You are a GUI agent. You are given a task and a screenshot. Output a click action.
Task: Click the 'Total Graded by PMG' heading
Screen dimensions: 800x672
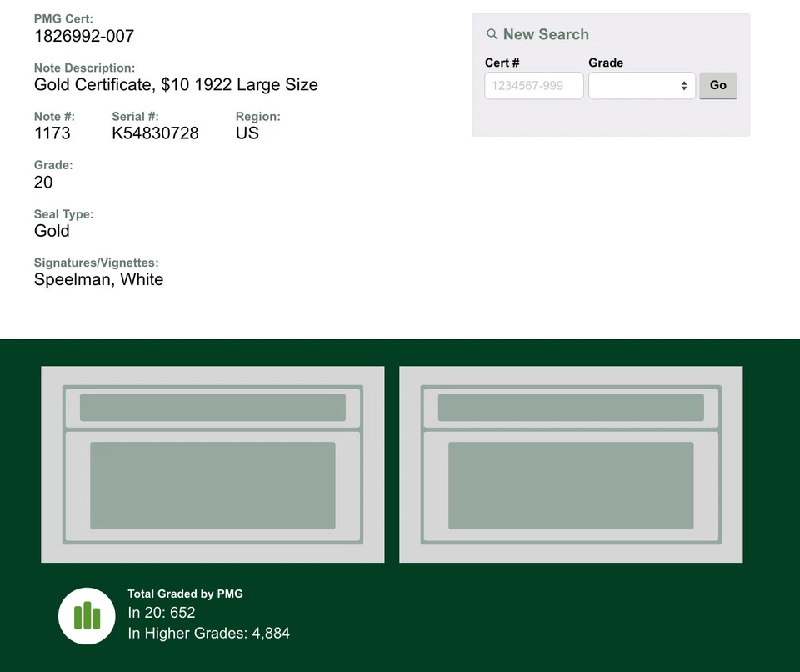coord(185,594)
